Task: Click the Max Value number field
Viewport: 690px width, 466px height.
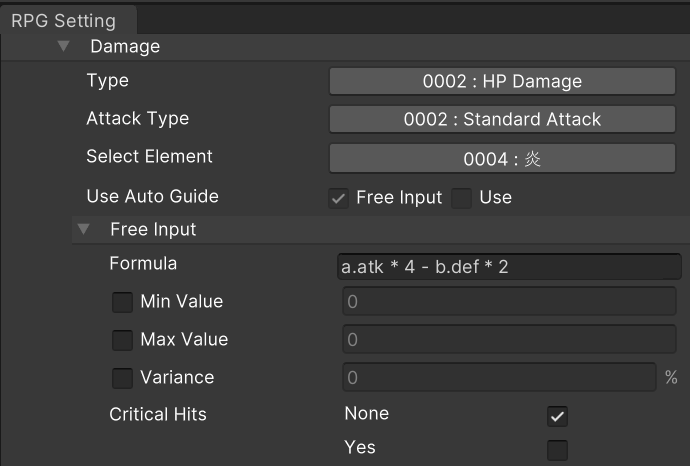Action: point(509,339)
